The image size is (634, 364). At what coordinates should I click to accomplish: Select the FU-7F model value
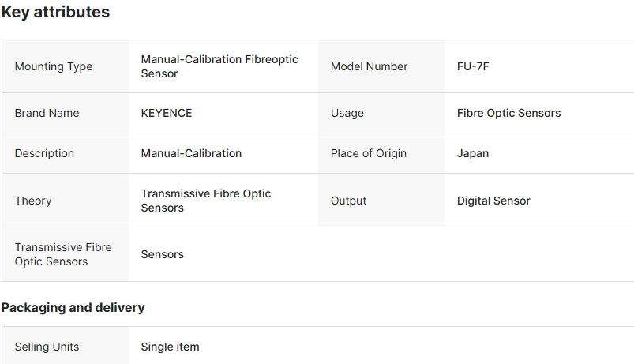point(473,67)
